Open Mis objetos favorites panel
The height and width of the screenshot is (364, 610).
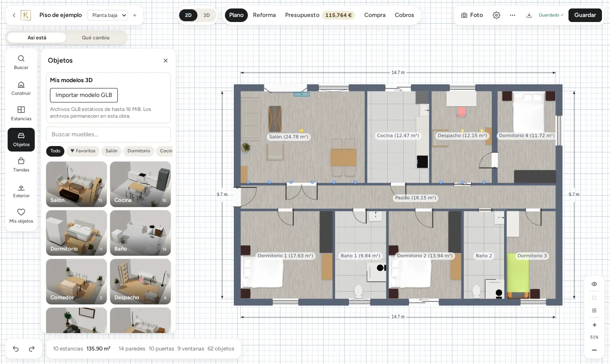coord(21,216)
